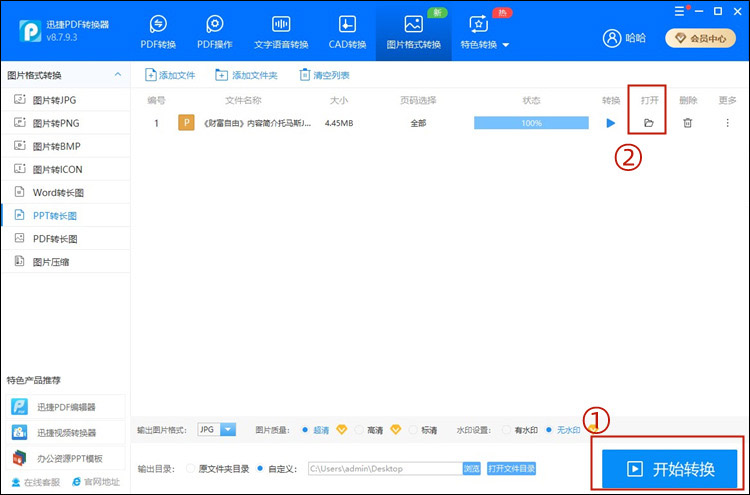Select the 超清 image quality radio
This screenshot has width=750, height=495.
[305, 430]
